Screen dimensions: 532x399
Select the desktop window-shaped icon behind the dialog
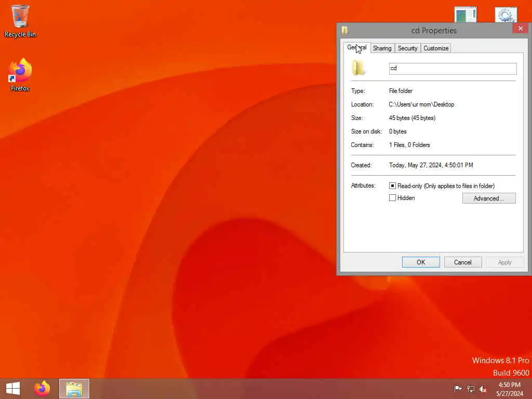coord(465,15)
